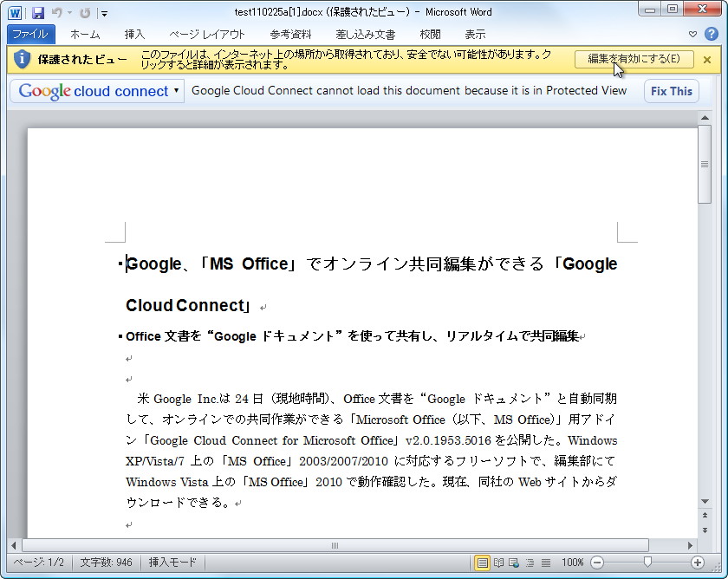Click the vertical scrollbar down arrow
728x579 pixels.
coord(705,502)
